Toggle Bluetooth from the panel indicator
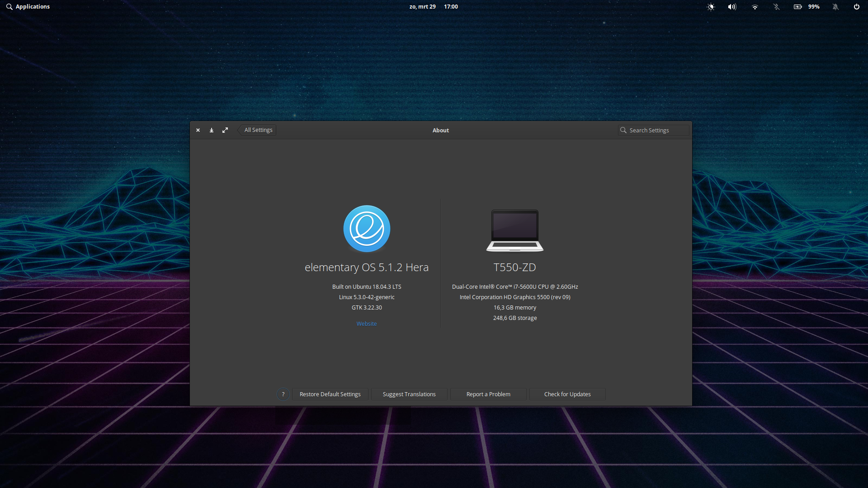Viewport: 868px width, 488px height. click(776, 7)
